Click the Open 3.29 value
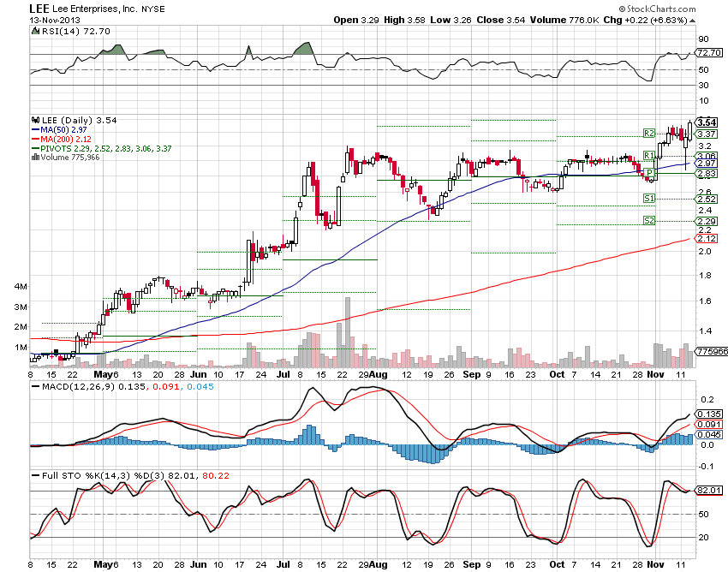This screenshot has width=728, height=572. pos(356,20)
